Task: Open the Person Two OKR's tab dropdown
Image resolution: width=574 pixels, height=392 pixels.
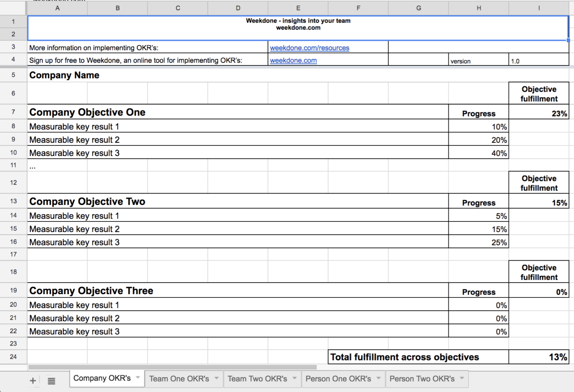Action: pos(462,379)
